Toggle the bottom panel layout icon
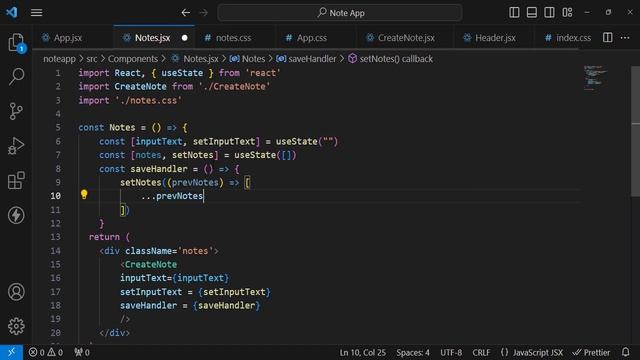The height and width of the screenshot is (360, 640). point(532,13)
